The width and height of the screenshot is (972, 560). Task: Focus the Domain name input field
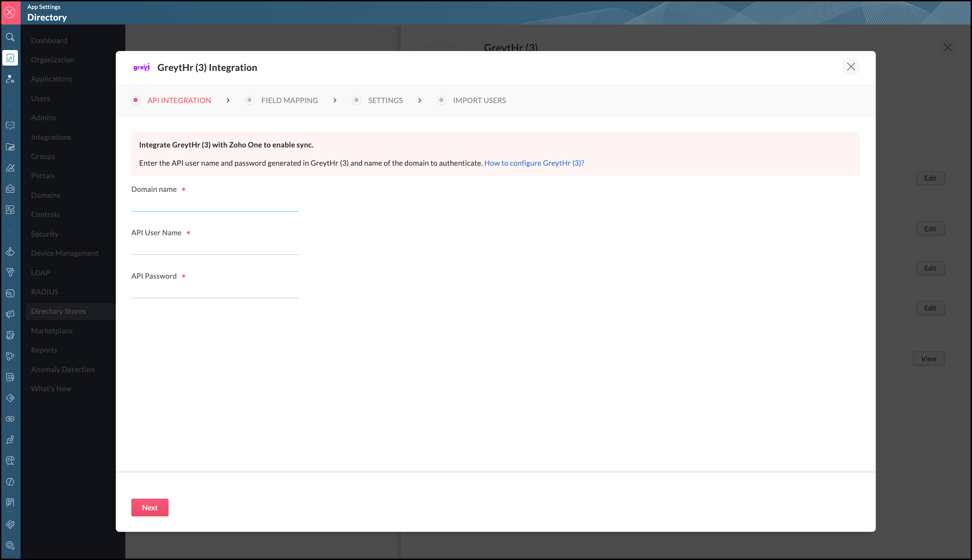point(215,204)
